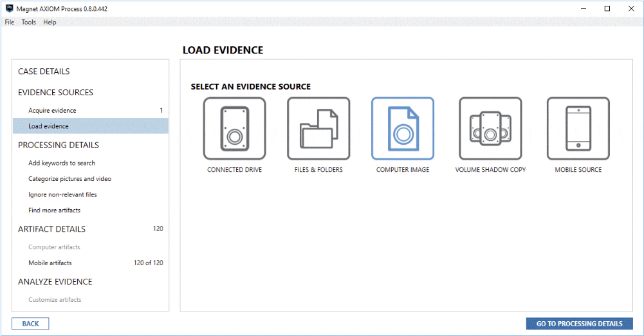Image resolution: width=644 pixels, height=336 pixels.
Task: Click the VOLUME SHADOW COPY label
Action: coord(490,170)
